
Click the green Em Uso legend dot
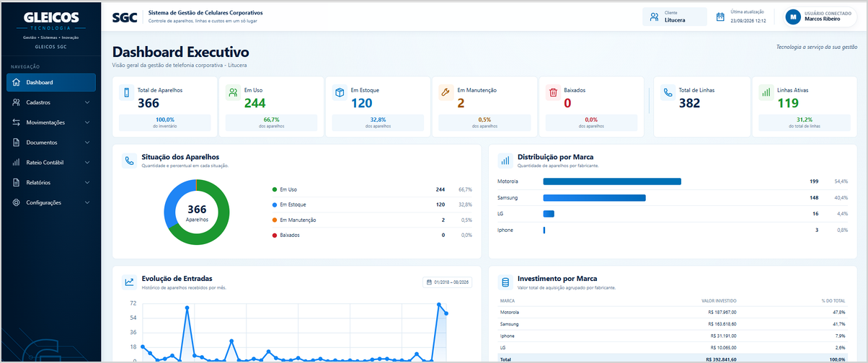click(275, 189)
